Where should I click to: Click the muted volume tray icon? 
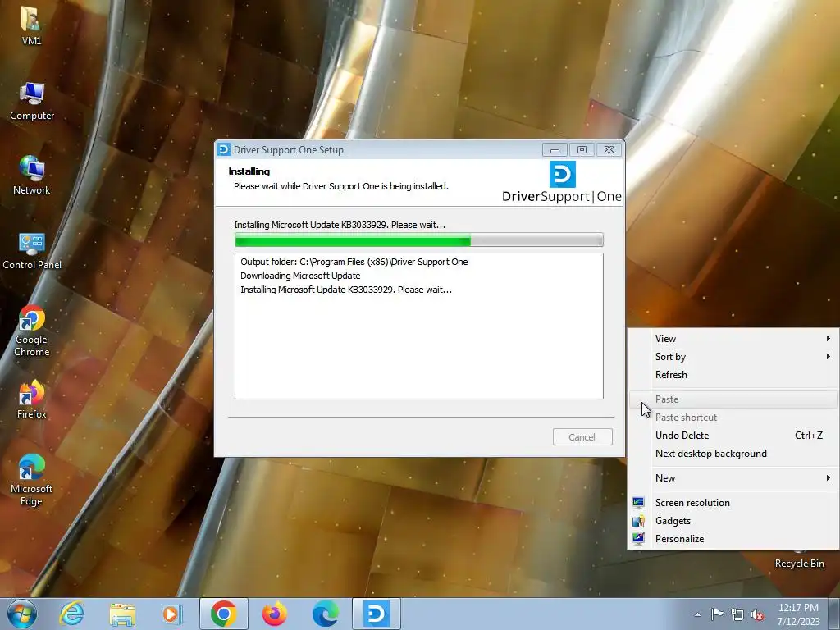[757, 614]
